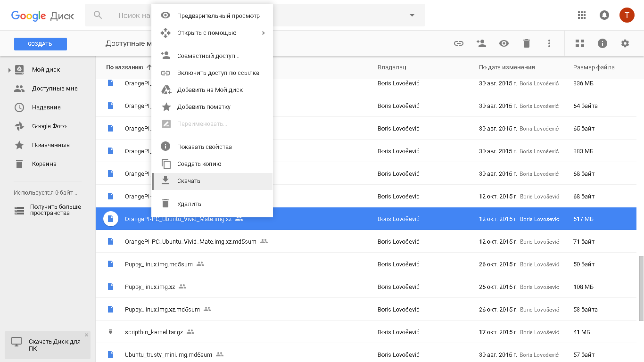This screenshot has height=362, width=644.
Task: Show the info details panel
Action: pyautogui.click(x=603, y=43)
